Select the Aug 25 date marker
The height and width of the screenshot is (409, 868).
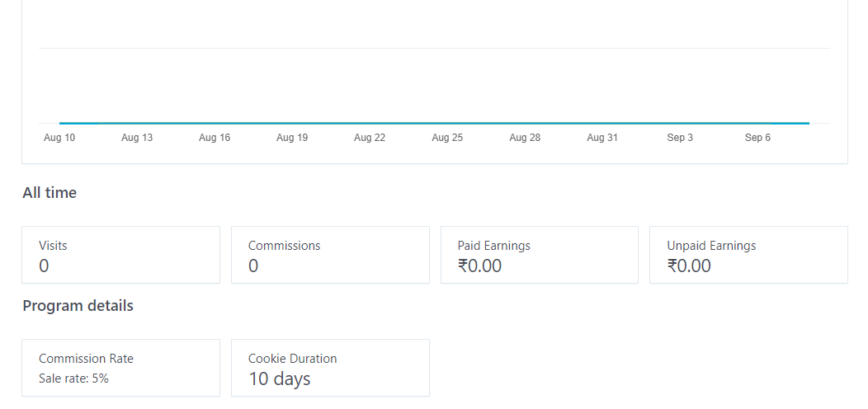[x=447, y=138]
